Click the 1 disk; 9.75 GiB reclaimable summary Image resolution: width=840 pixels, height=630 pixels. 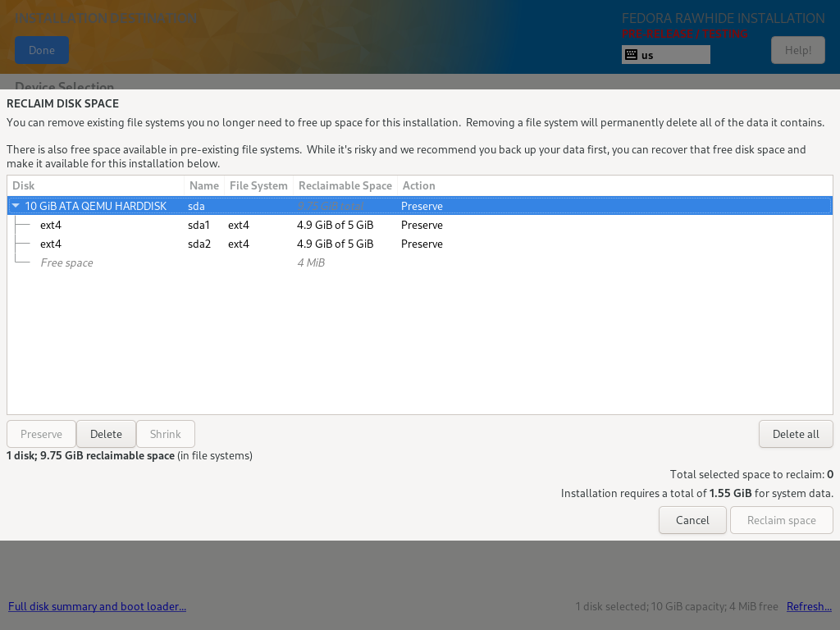coord(129,455)
